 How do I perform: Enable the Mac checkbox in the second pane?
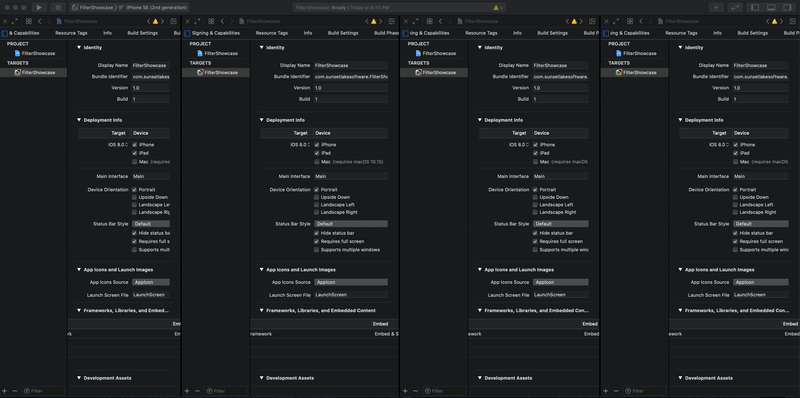pos(317,162)
